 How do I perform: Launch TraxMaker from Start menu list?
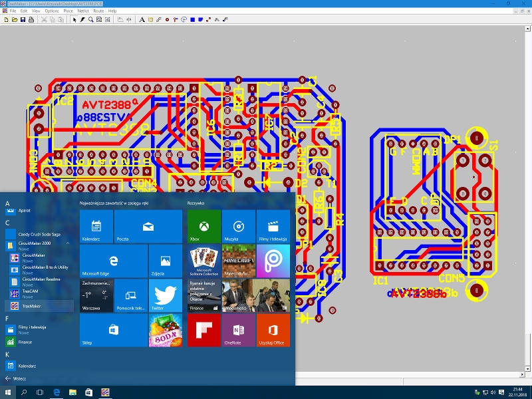click(x=39, y=306)
